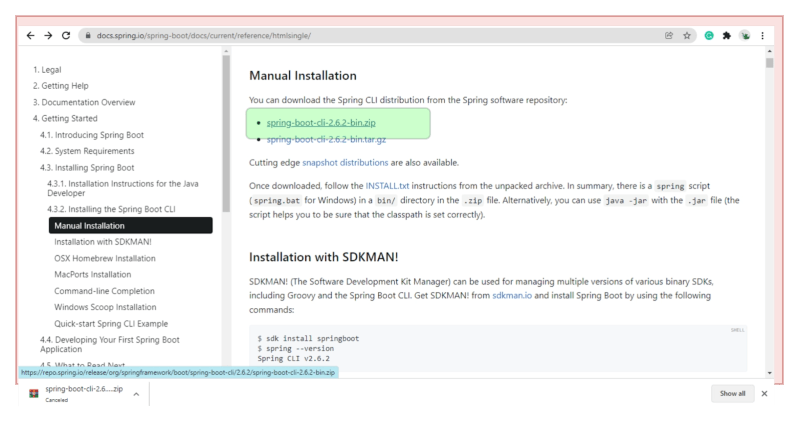799x431 pixels.
Task: Click the Installation with SDKMAN! heading
Action: (x=324, y=257)
